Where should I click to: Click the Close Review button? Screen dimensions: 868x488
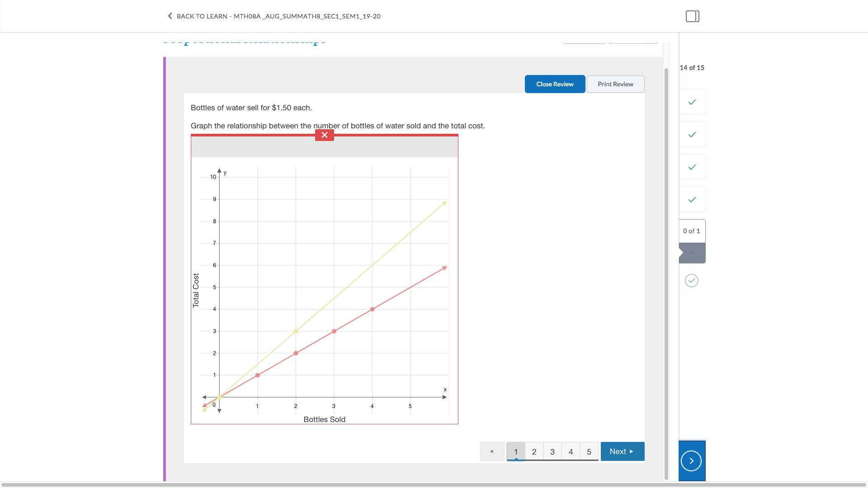(555, 84)
